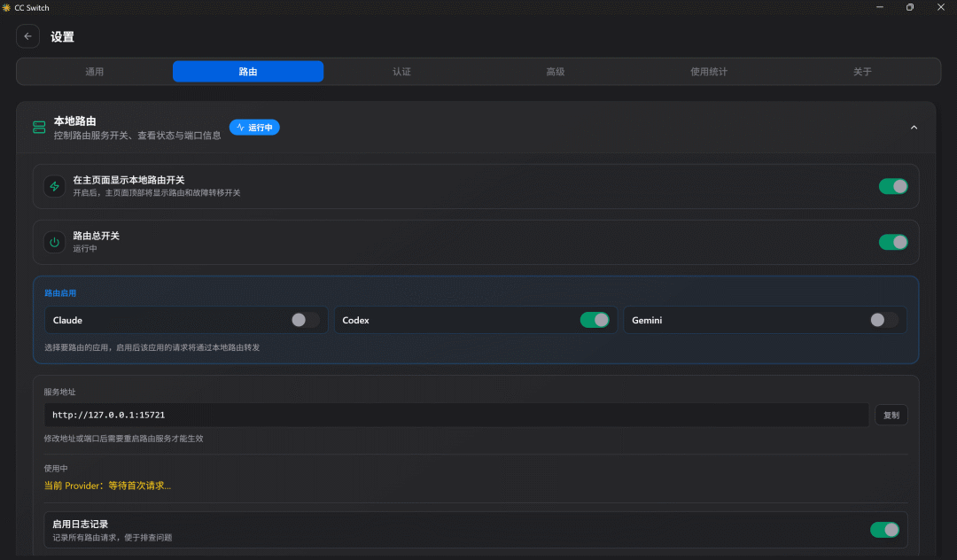Click the 记录所有路由请求，便于排查问题 description
957x560 pixels.
pos(113,538)
